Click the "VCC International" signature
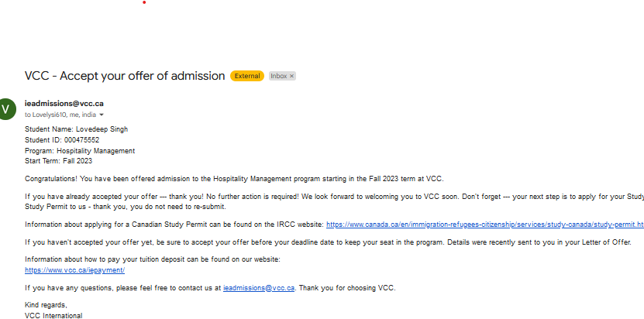 point(53,315)
